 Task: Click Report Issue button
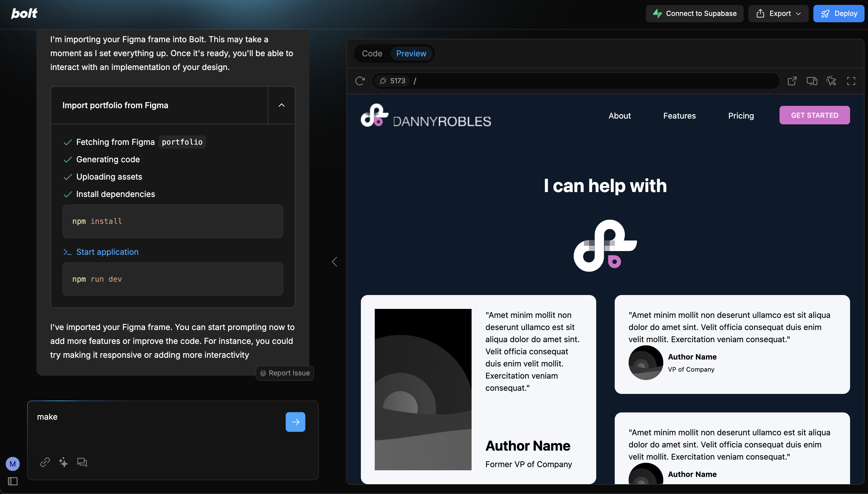[285, 373]
